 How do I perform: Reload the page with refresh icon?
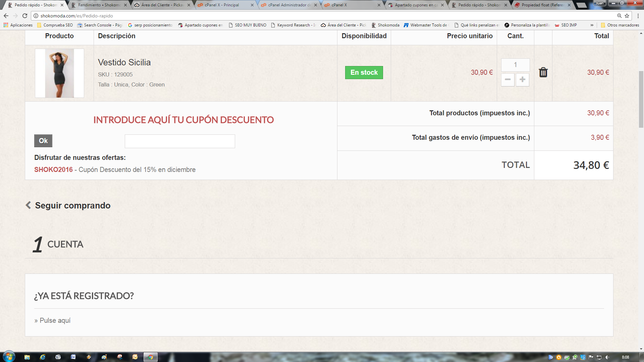25,16
